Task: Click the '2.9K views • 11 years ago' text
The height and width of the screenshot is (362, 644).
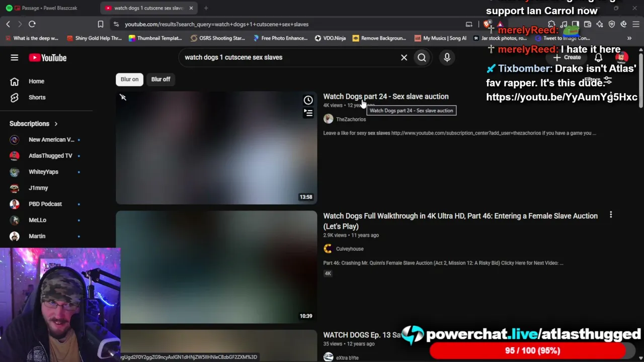Action: point(351,235)
